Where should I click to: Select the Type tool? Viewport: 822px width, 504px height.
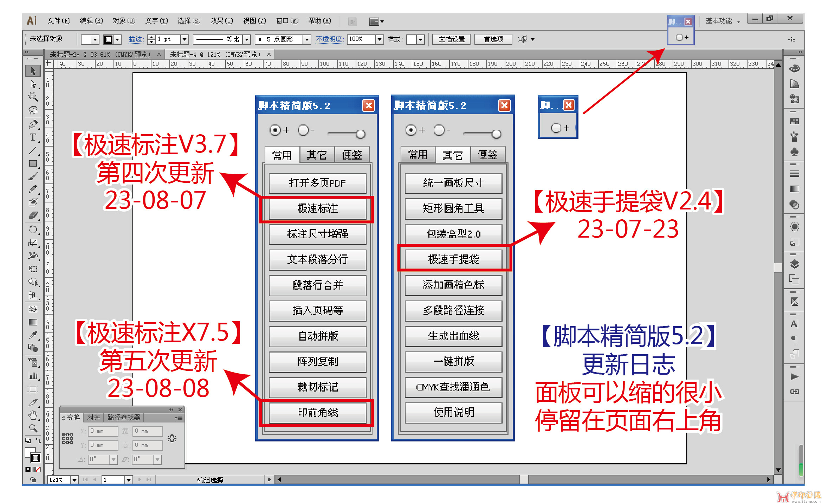coord(33,137)
